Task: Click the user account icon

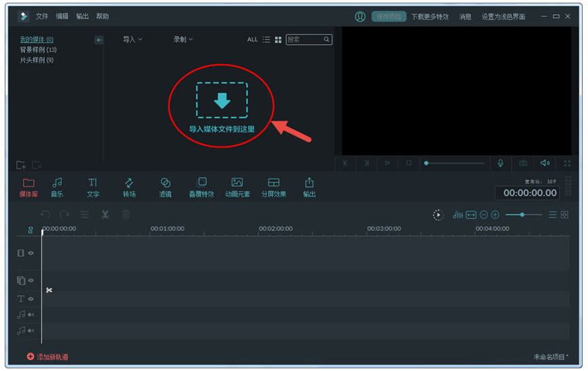Action: pyautogui.click(x=360, y=16)
